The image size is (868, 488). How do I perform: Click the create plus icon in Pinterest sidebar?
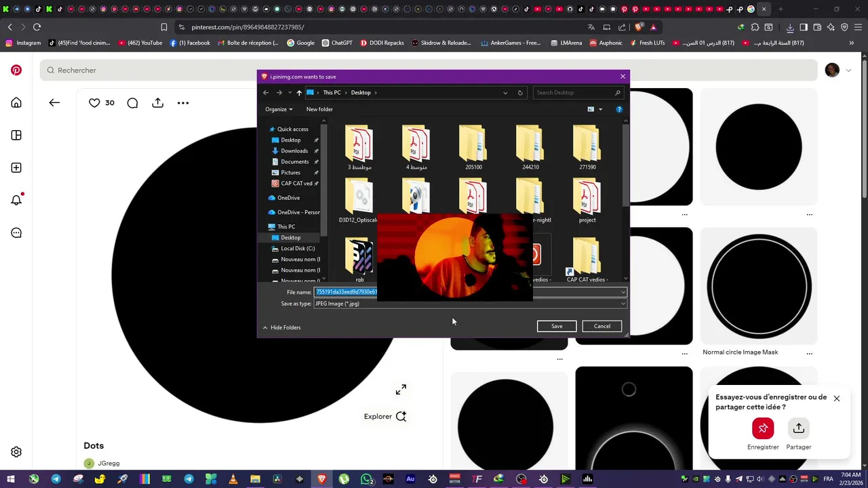[x=16, y=167]
